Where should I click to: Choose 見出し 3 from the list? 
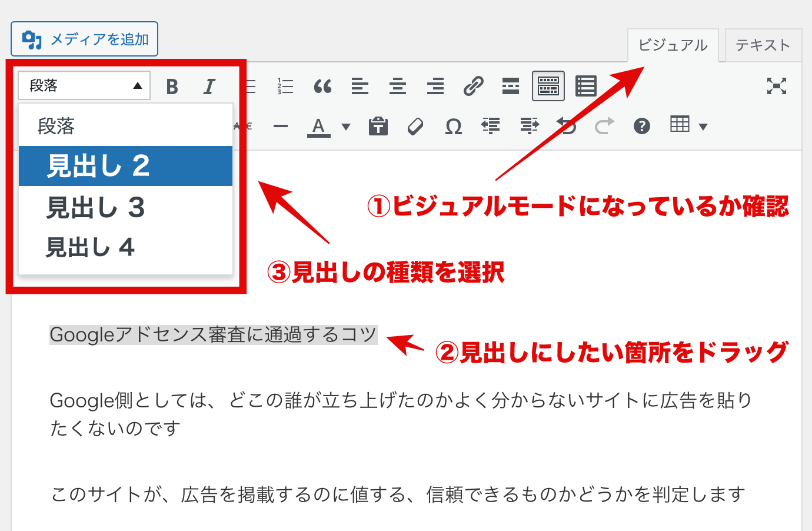point(125,207)
